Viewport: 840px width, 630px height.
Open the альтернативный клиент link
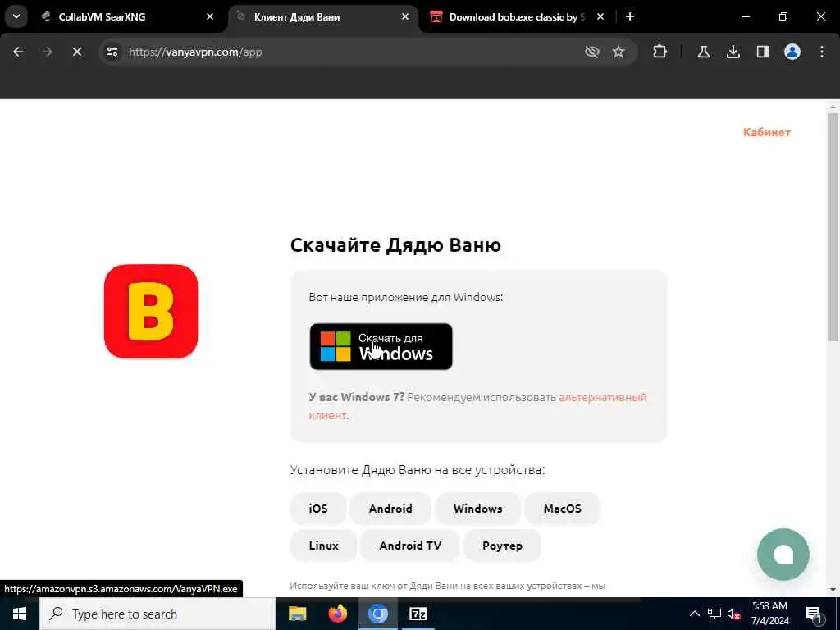pos(603,398)
